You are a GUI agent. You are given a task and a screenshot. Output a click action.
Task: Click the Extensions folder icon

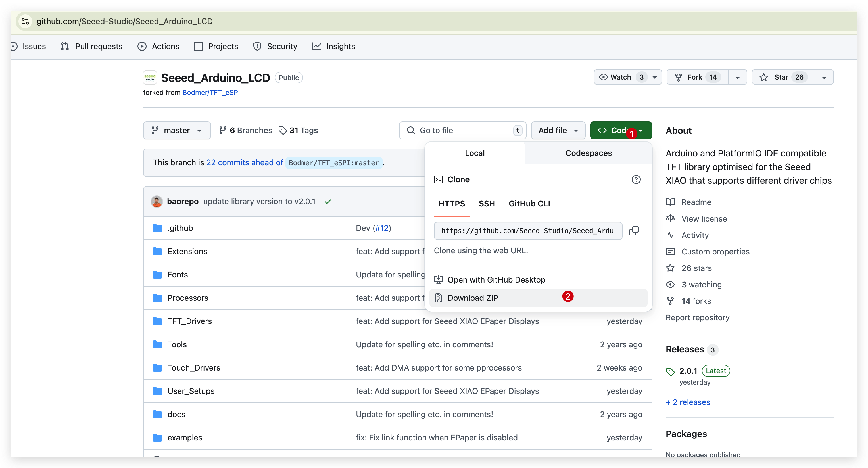(157, 251)
